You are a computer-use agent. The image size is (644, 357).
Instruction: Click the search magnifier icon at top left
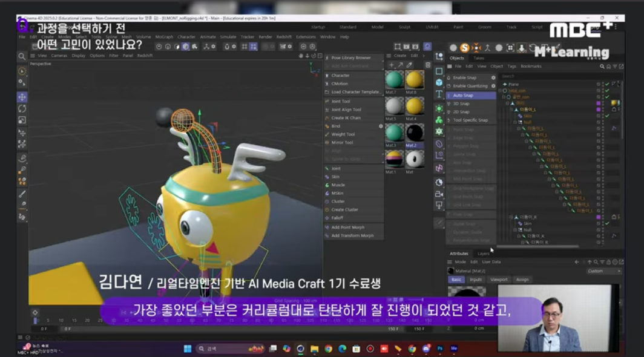tap(22, 56)
